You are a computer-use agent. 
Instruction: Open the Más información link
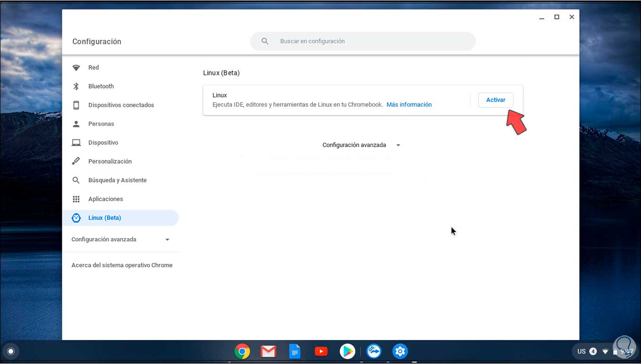point(409,104)
